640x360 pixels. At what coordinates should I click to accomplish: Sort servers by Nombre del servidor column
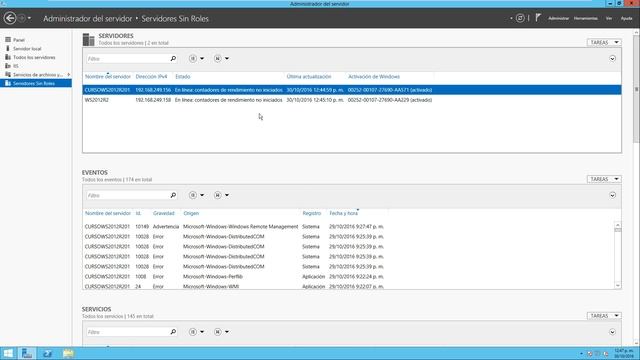[x=108, y=77]
